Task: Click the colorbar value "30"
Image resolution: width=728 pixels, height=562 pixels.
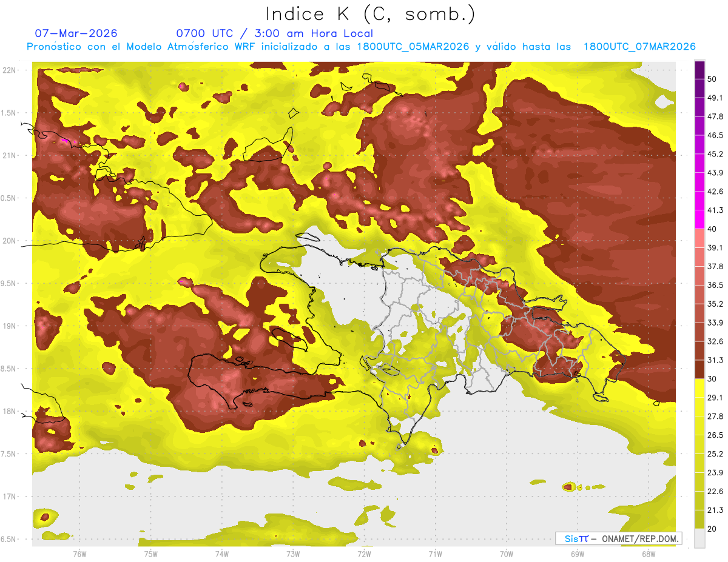Action: pos(712,379)
